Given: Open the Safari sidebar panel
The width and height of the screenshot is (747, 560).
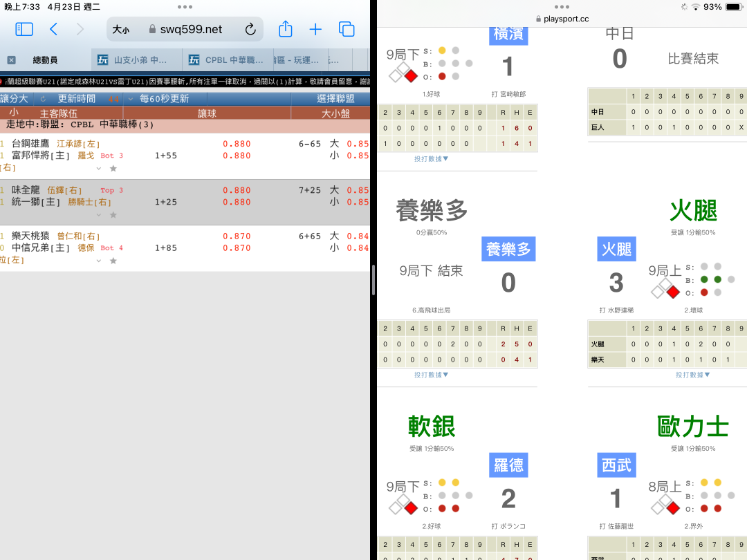Looking at the screenshot, I should pyautogui.click(x=24, y=30).
